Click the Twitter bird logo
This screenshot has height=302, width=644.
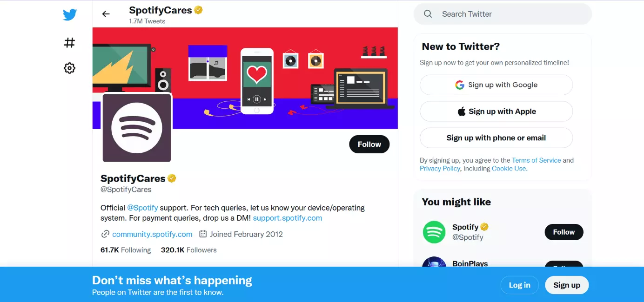coord(70,15)
